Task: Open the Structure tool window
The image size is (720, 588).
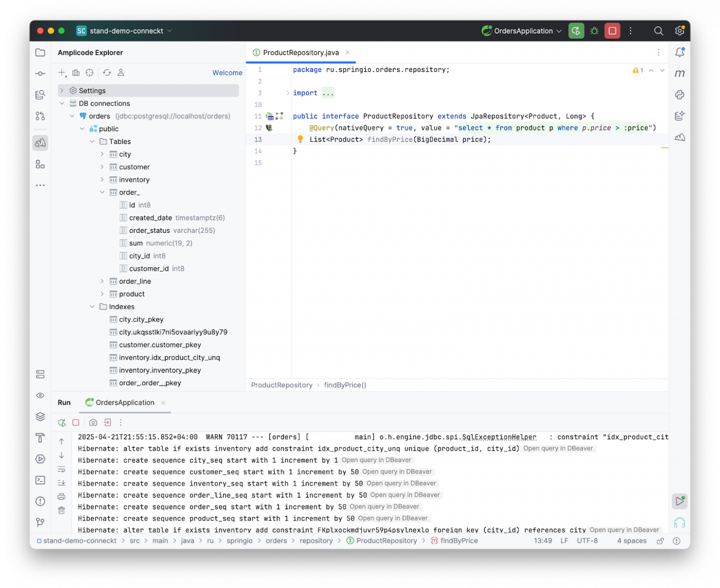Action: 40,164
